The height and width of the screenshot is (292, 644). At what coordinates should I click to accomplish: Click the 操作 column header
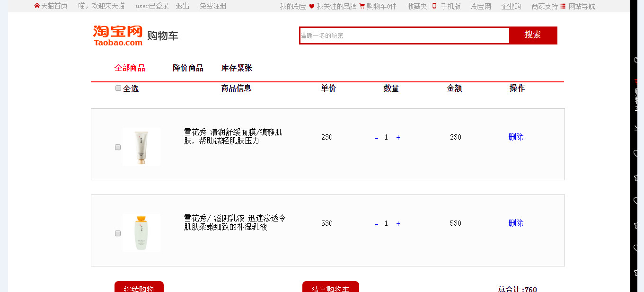pos(517,88)
